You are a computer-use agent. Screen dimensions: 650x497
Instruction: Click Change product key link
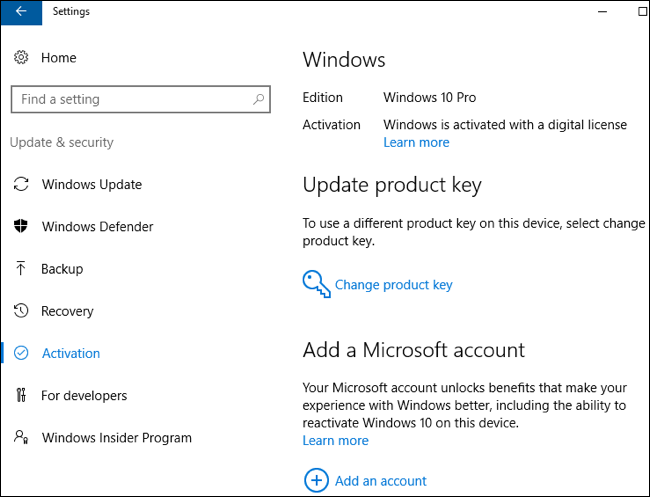click(x=393, y=285)
